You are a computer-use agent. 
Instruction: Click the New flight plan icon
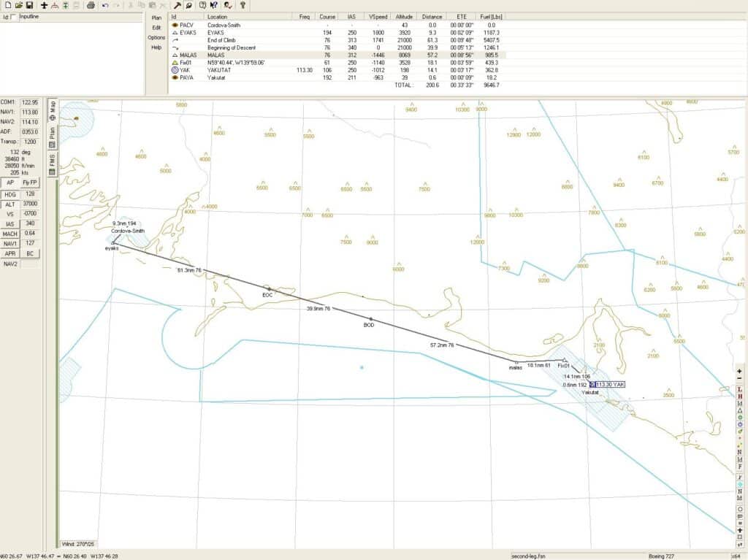[x=9, y=5]
